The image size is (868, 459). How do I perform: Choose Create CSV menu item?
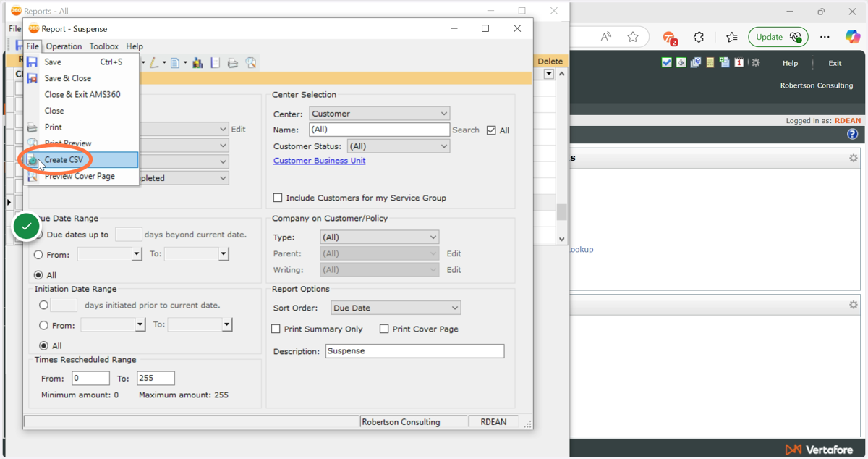click(x=81, y=160)
